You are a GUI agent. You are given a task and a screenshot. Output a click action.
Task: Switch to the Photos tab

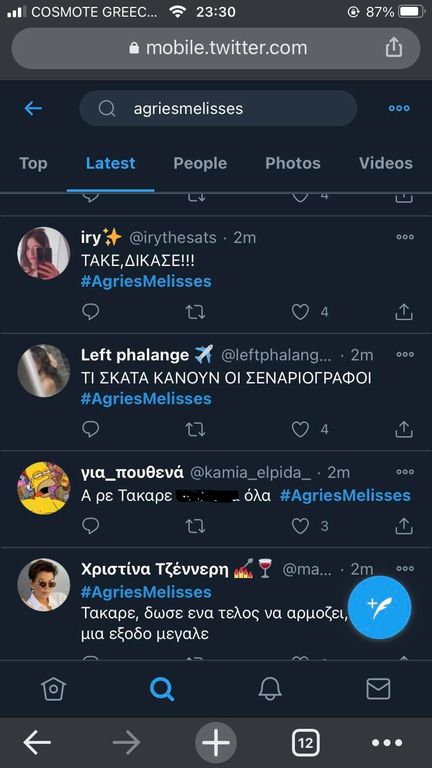293,163
